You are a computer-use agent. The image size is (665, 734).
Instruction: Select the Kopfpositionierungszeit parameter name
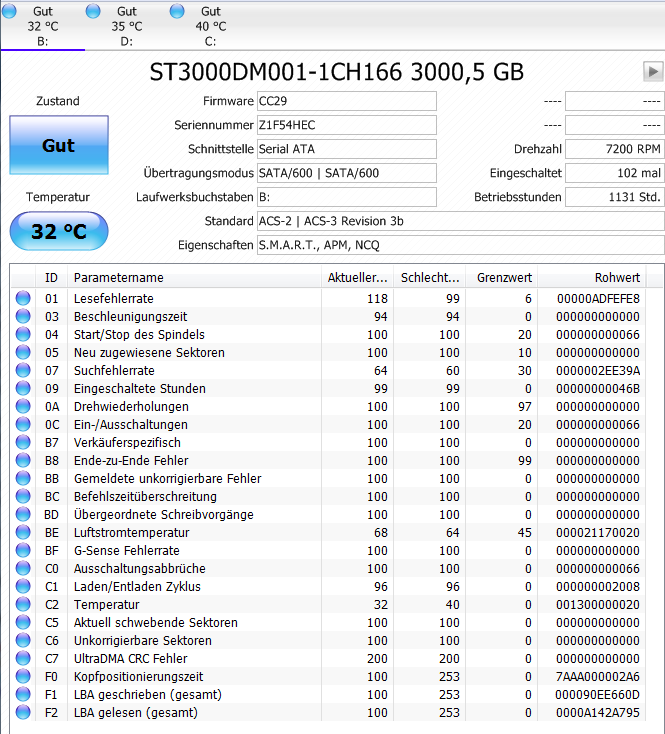point(139,676)
